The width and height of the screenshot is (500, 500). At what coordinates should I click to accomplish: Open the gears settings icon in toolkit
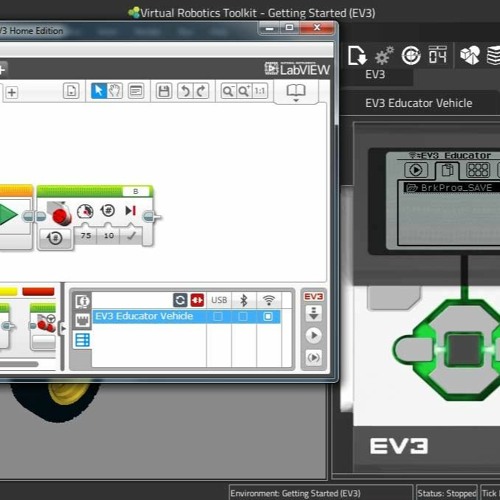384,56
